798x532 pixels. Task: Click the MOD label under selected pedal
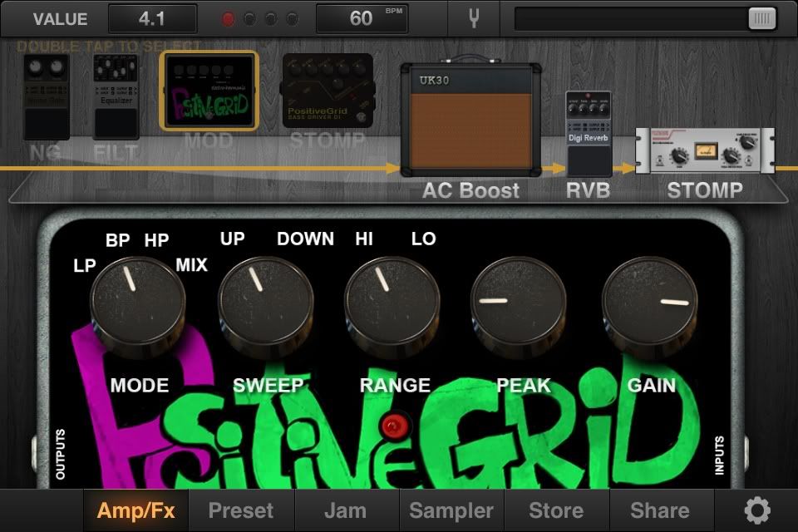point(209,140)
